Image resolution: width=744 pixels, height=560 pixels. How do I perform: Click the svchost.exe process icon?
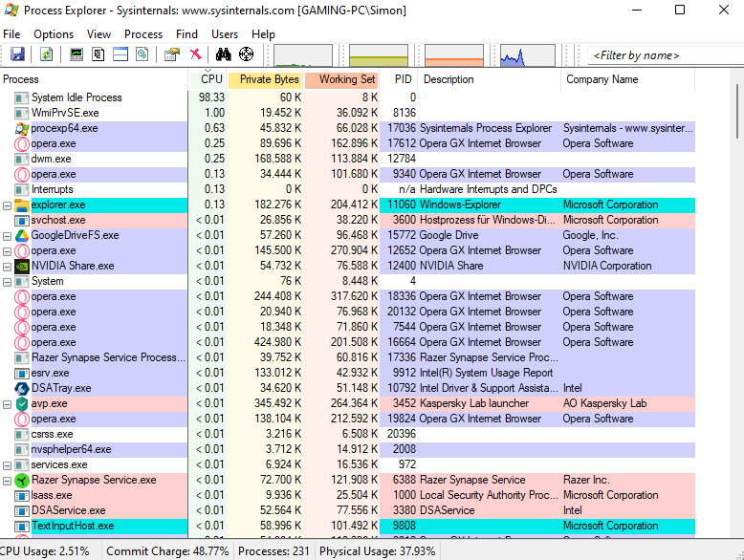click(x=22, y=221)
